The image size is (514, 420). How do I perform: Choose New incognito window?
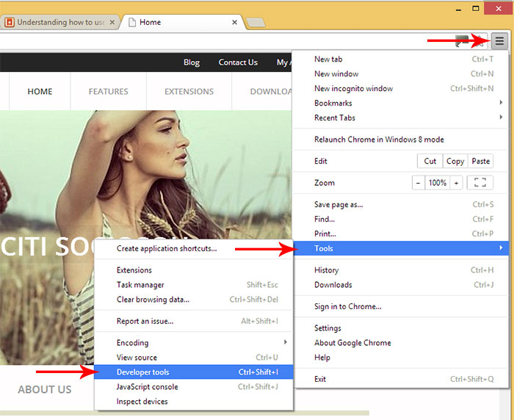point(401,88)
